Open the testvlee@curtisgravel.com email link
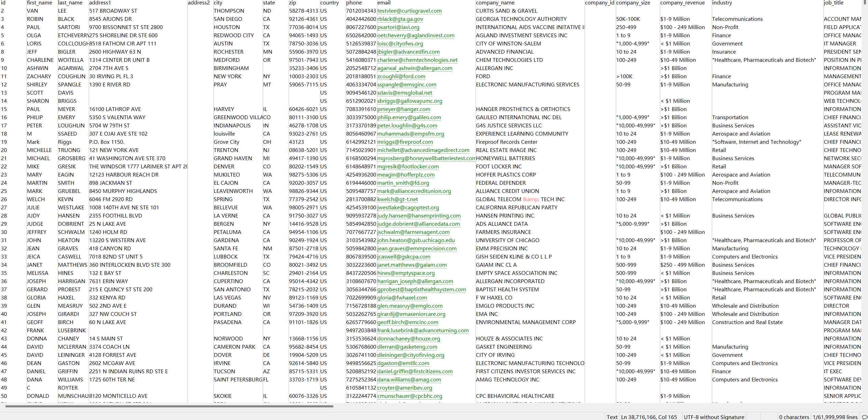Screen dimensions: 868x420 pos(409,11)
